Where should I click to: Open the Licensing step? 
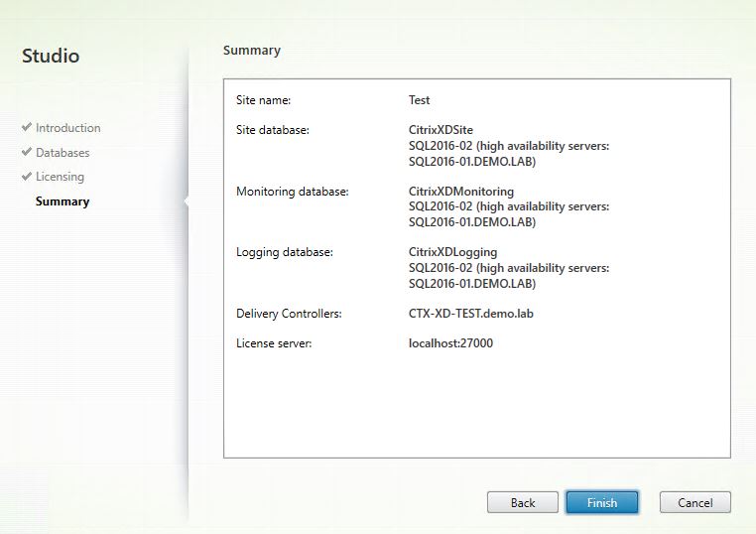(60, 177)
